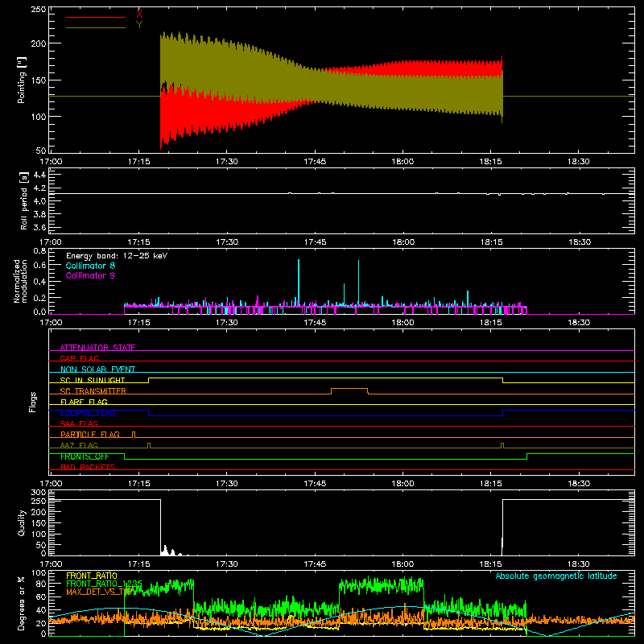Select the olive "Y" legend label
This screenshot has width=644, height=644.
[139, 25]
